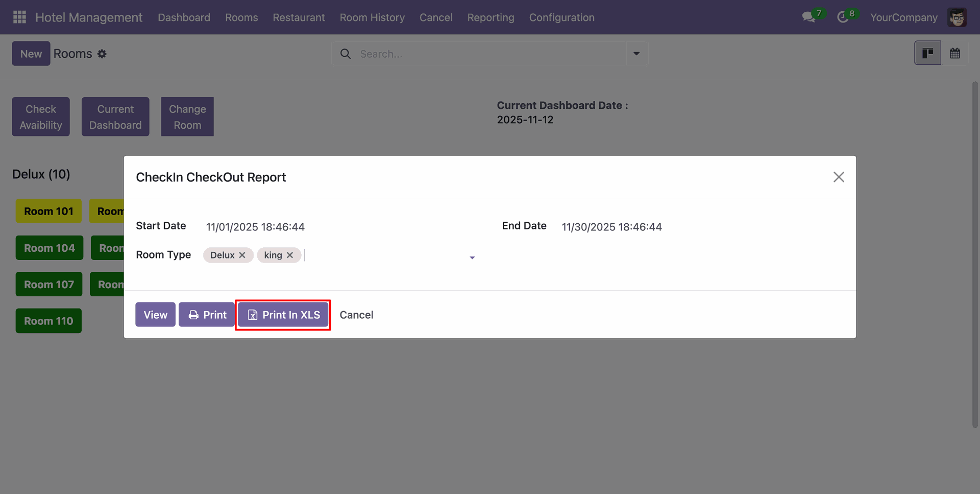The image size is (980, 494).
Task: Open the apps grid menu icon
Action: 19,17
